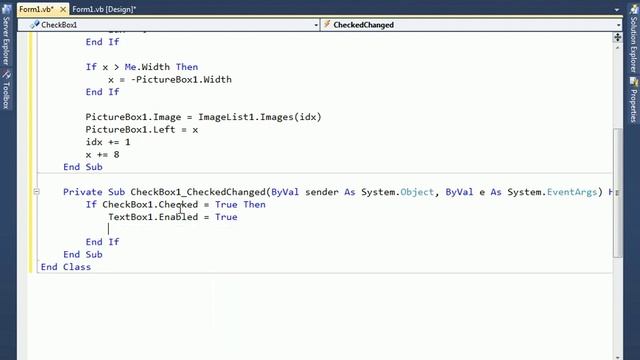Click the line 'idx += 1'
The image size is (640, 360).
pyautogui.click(x=108, y=142)
